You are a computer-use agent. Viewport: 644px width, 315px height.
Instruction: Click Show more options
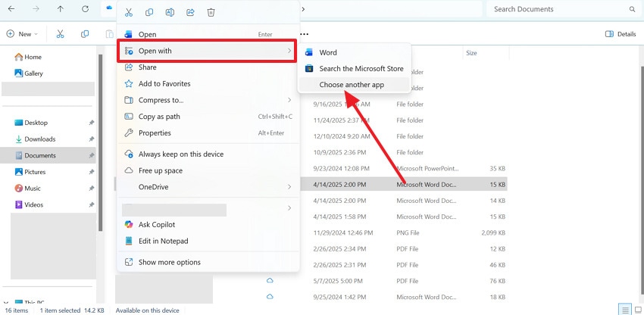click(208, 263)
